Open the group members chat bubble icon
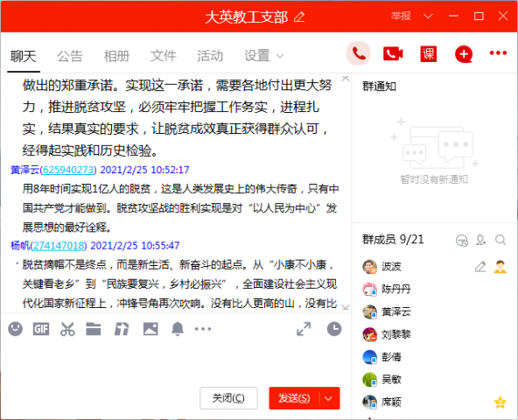518x420 pixels. coord(462,241)
